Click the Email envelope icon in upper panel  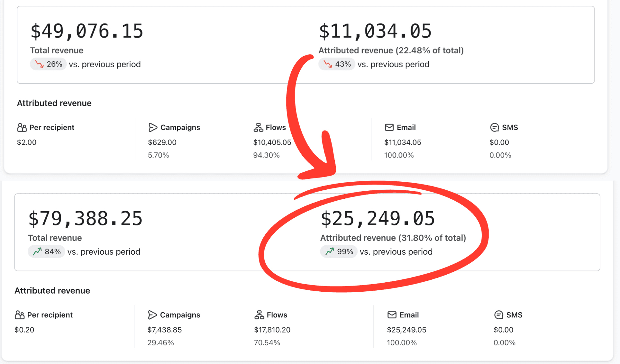(x=389, y=128)
